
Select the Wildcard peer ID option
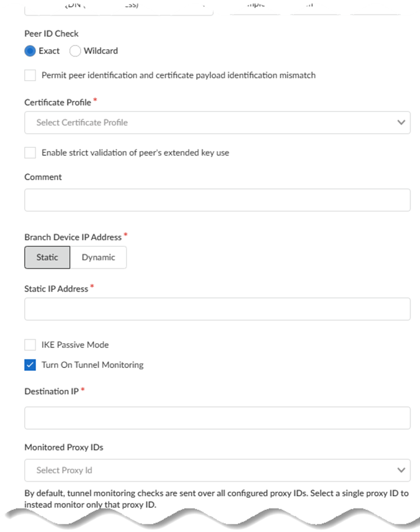point(75,51)
